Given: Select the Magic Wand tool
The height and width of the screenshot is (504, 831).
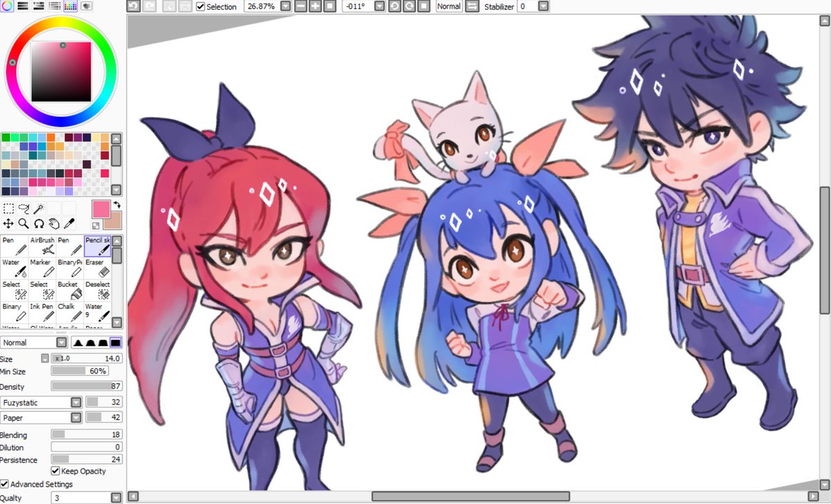Looking at the screenshot, I should [x=39, y=208].
